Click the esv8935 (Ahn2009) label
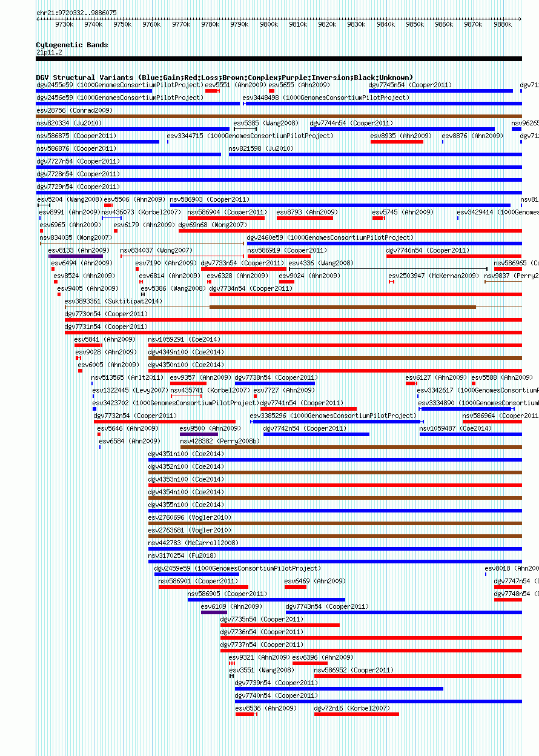Image resolution: width=539 pixels, height=756 pixels. click(402, 136)
